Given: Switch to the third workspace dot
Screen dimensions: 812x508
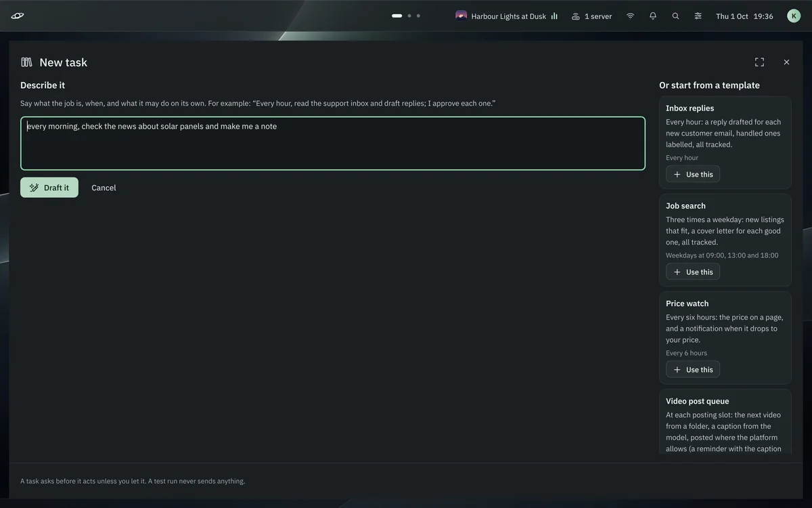Looking at the screenshot, I should [x=418, y=16].
